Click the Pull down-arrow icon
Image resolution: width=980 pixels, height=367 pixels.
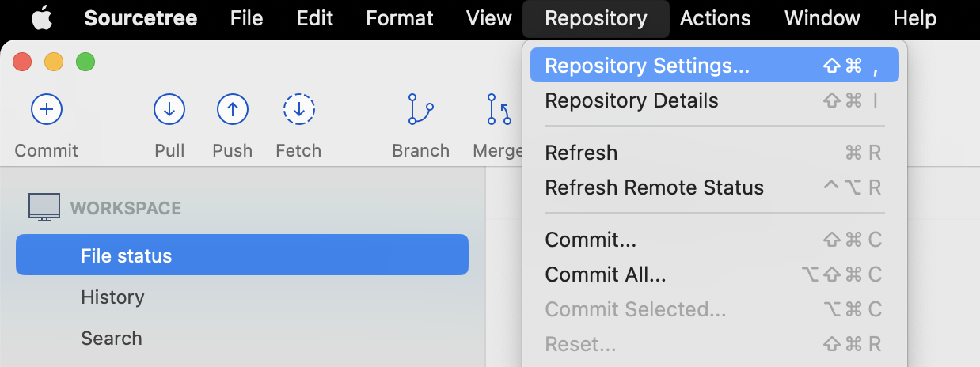pyautogui.click(x=169, y=110)
